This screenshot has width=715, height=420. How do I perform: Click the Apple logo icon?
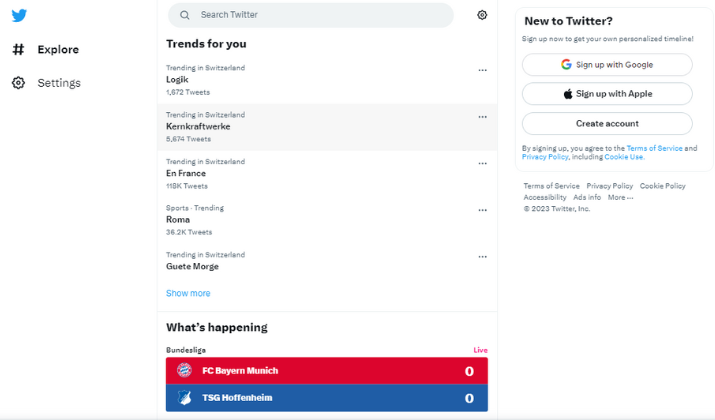coord(568,94)
